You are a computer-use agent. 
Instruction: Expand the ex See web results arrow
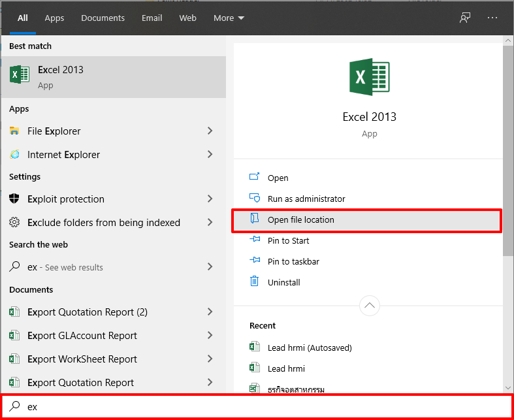coord(210,267)
